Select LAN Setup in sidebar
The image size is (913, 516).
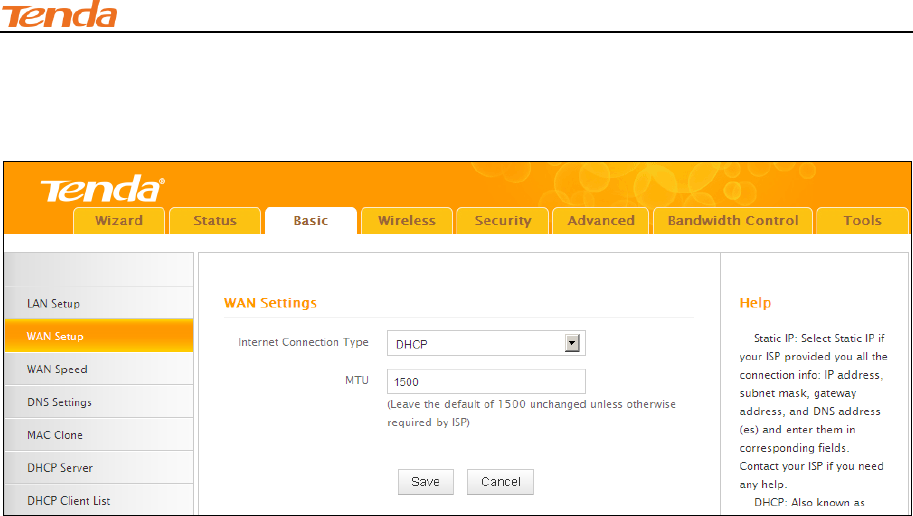point(99,303)
